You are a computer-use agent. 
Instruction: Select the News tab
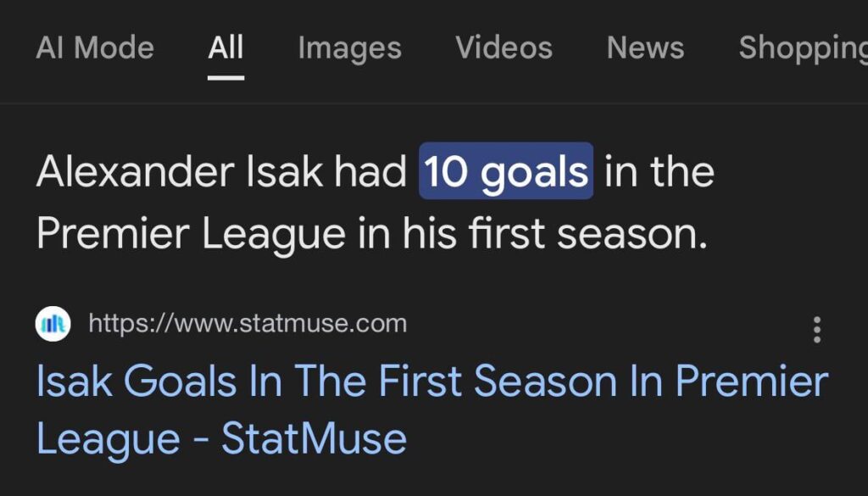click(645, 48)
